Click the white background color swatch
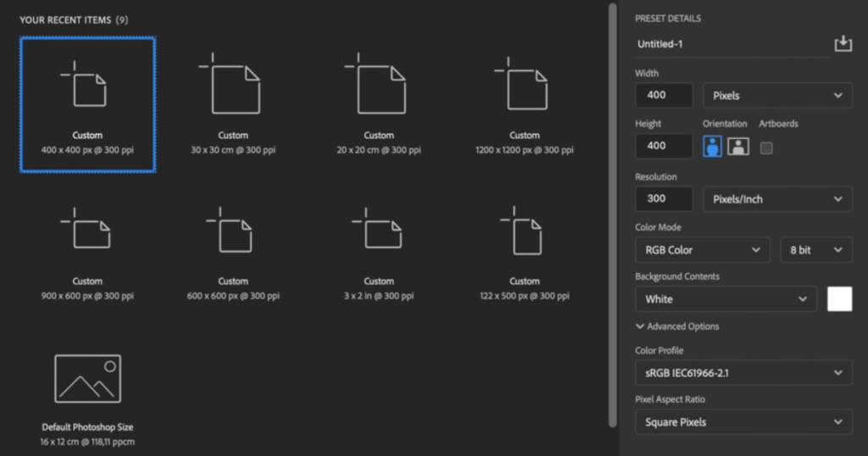This screenshot has height=456, width=868. [840, 299]
